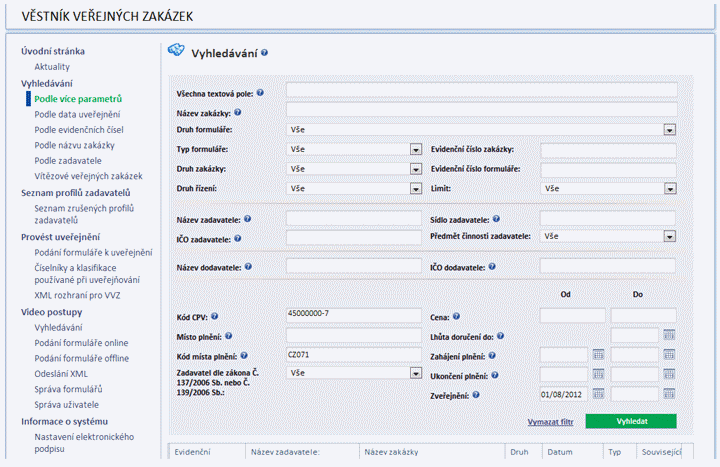Click Kód místa plnění field CZ071
Image resolution: width=720 pixels, height=467 pixels.
tap(354, 354)
